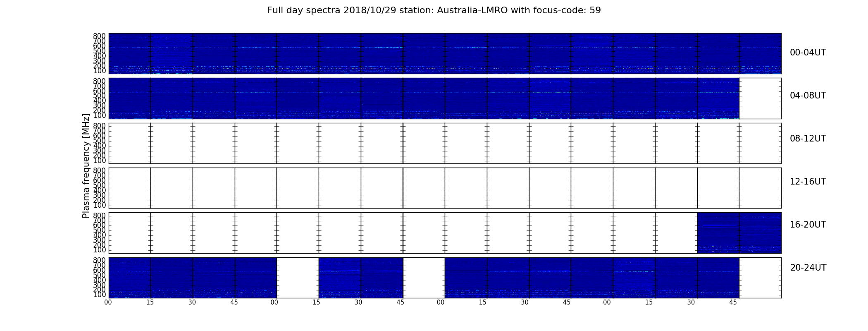Click the 'Plasma frequency [MHz]' axis label
868x331 pixels.
pyautogui.click(x=86, y=165)
